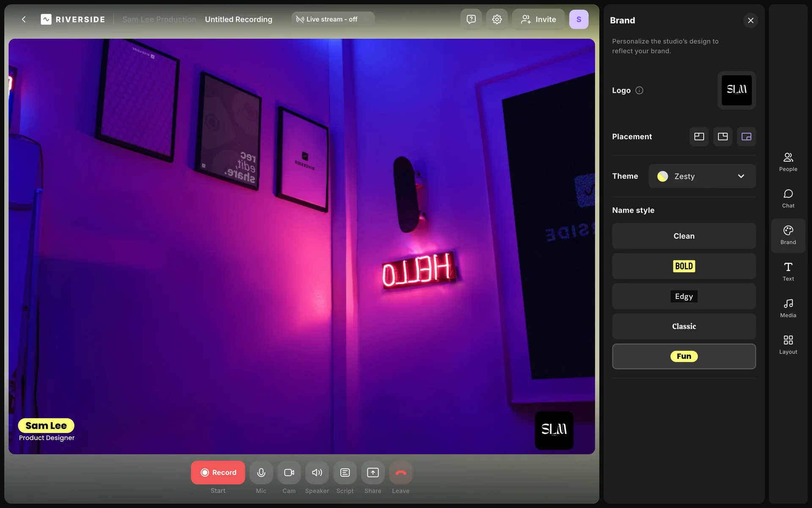Open Live stream off menu
Image resolution: width=812 pixels, height=508 pixels.
(x=332, y=19)
